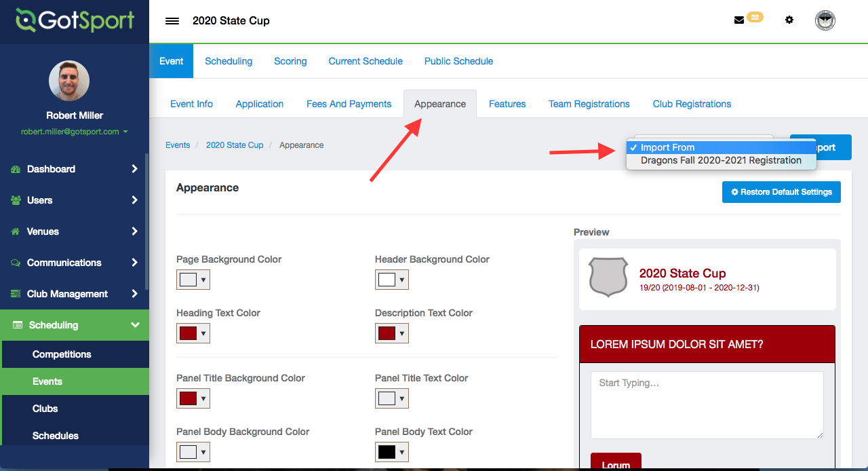Open the mail messages icon
The width and height of the screenshot is (868, 471).
(x=739, y=20)
